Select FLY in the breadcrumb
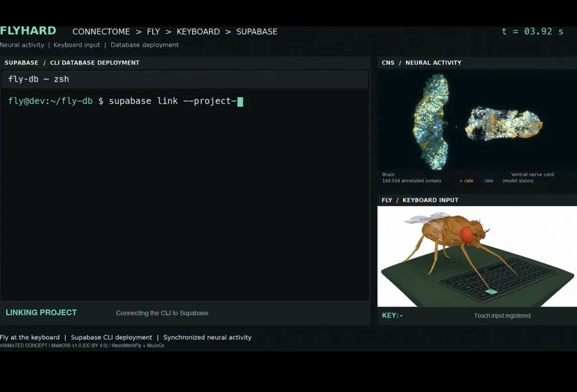577x392 pixels. (154, 32)
